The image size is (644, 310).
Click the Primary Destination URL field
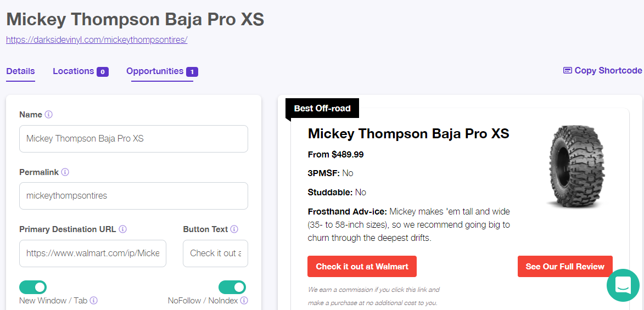click(x=93, y=253)
